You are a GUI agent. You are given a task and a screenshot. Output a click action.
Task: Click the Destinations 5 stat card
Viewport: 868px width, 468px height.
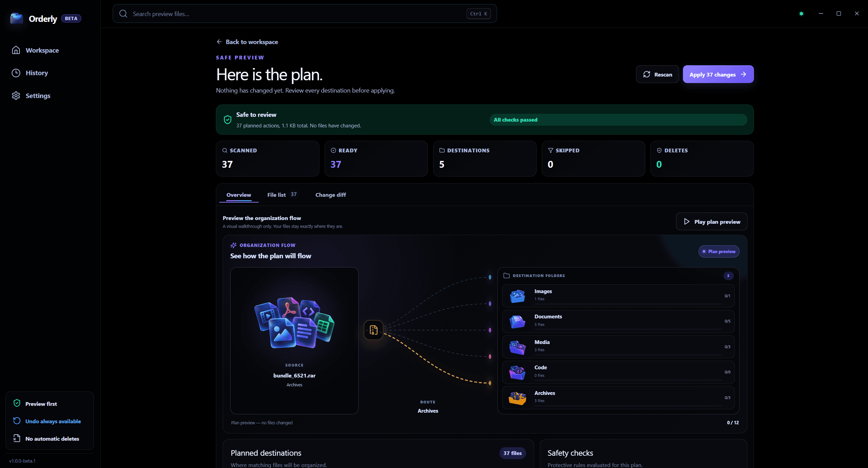pyautogui.click(x=485, y=159)
